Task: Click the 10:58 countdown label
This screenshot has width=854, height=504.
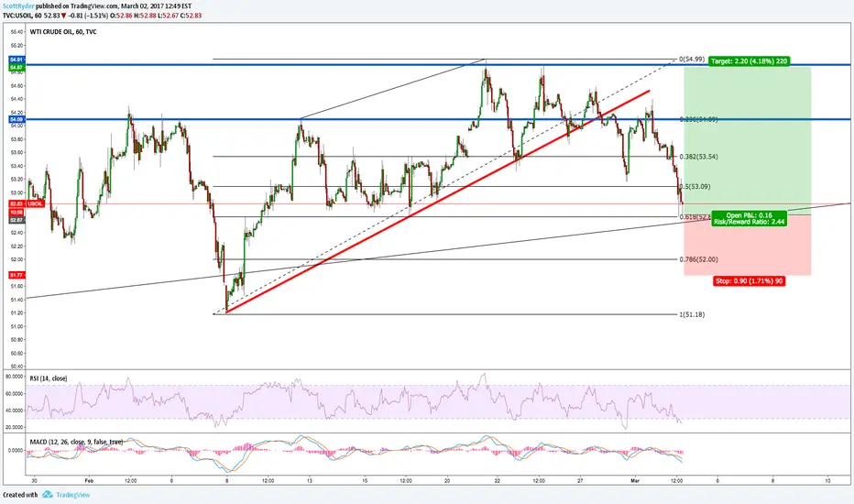Action: click(16, 212)
